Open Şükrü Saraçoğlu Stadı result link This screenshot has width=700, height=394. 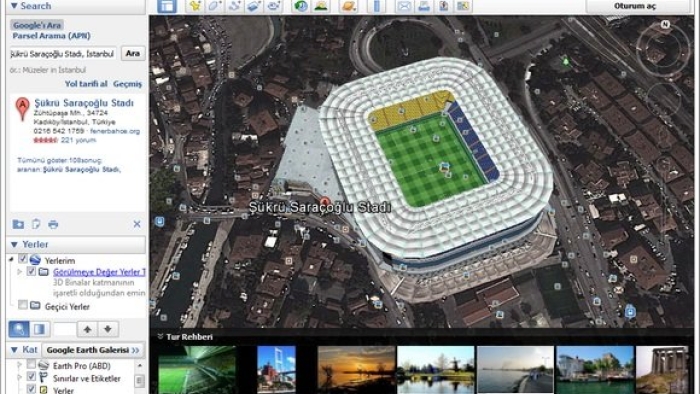click(x=84, y=103)
